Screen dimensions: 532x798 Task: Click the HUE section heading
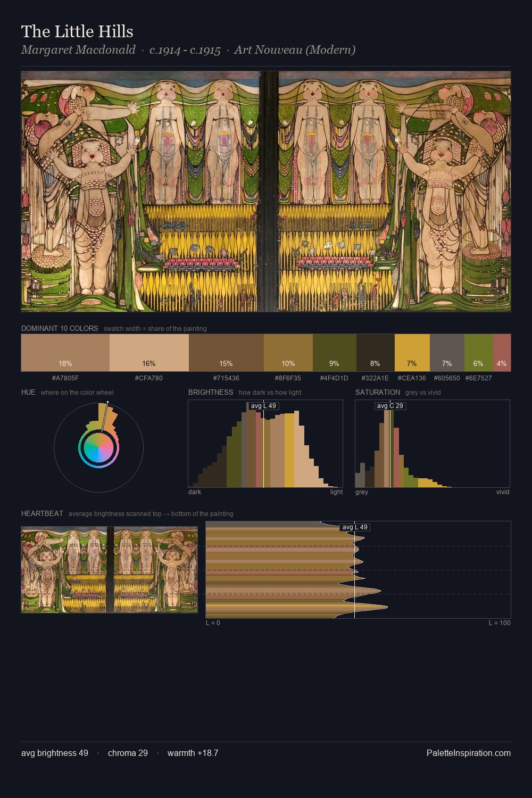28,392
